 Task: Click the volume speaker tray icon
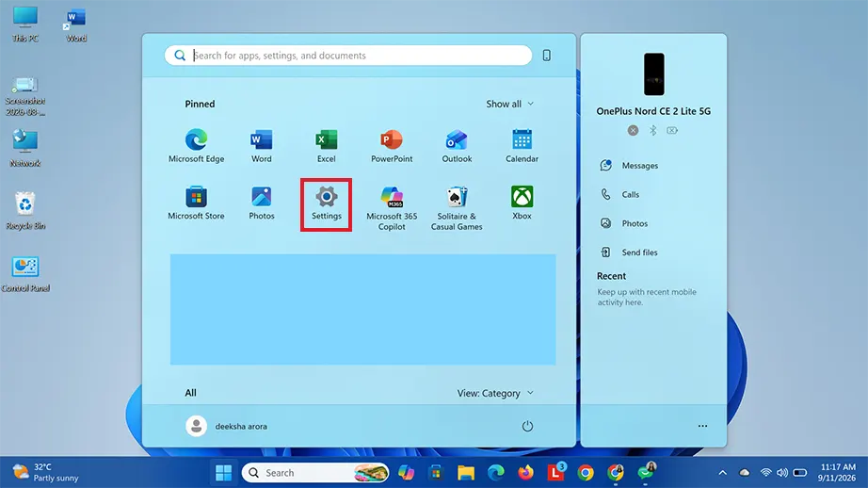[782, 473]
